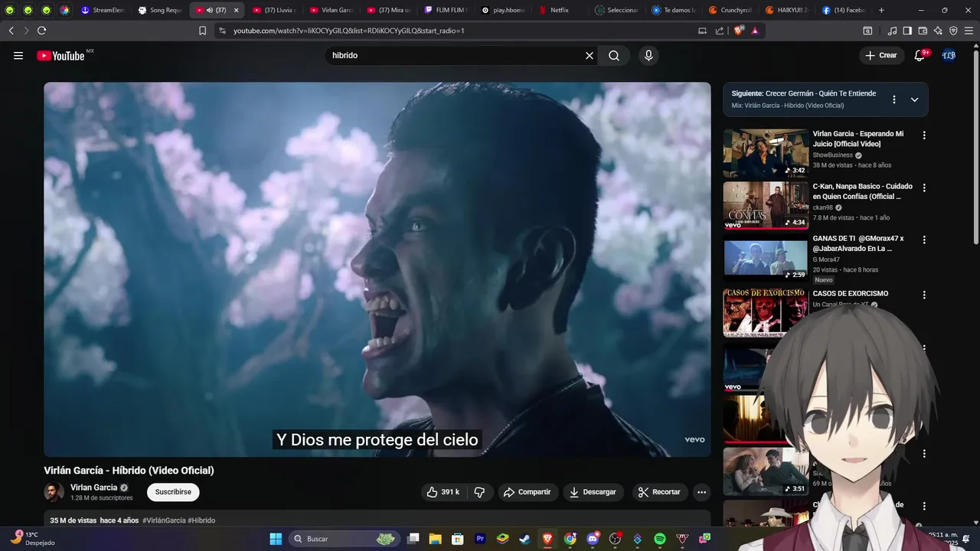Image resolution: width=980 pixels, height=551 pixels.
Task: Open Brave Rewards triangle icon
Action: click(755, 31)
